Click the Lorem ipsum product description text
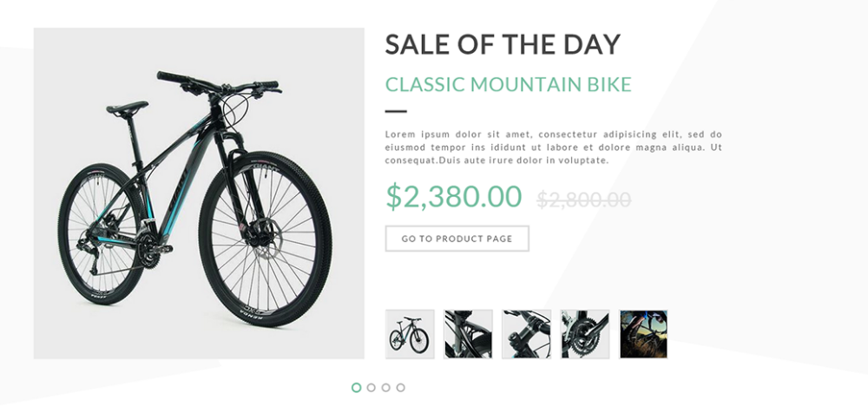The width and height of the screenshot is (868, 413). point(553,147)
